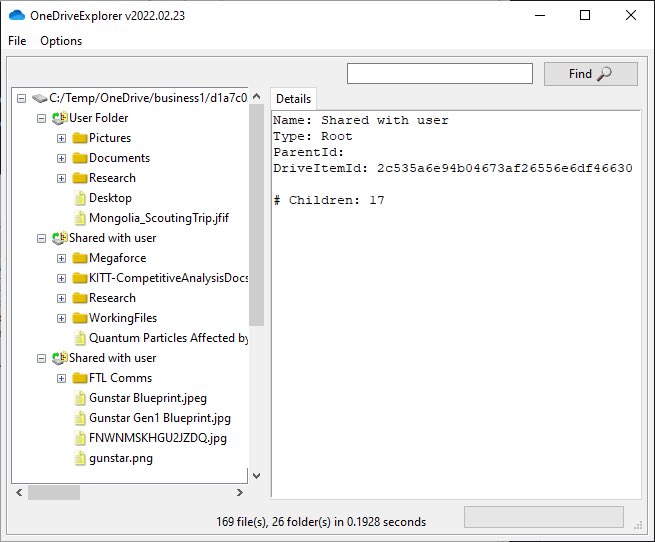Viewport: 655px width, 542px height.
Task: Open the Options menu
Action: [x=61, y=41]
